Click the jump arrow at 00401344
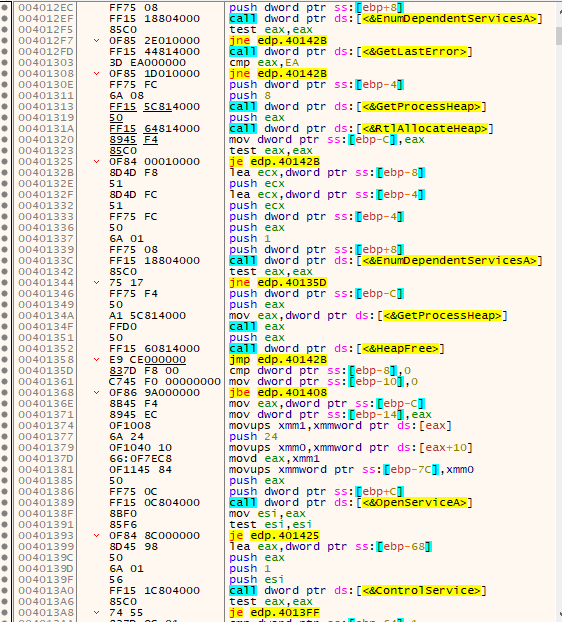Image resolution: width=562 pixels, height=622 pixels. [96, 282]
